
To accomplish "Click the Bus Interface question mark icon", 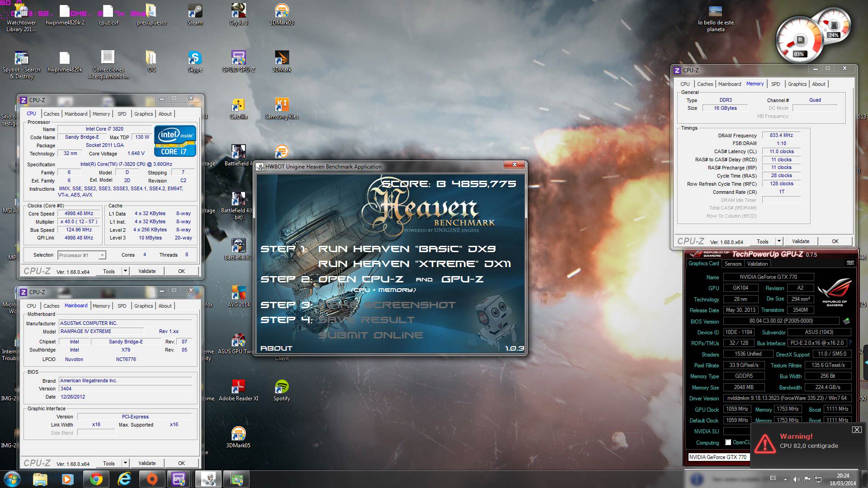I will click(x=850, y=343).
